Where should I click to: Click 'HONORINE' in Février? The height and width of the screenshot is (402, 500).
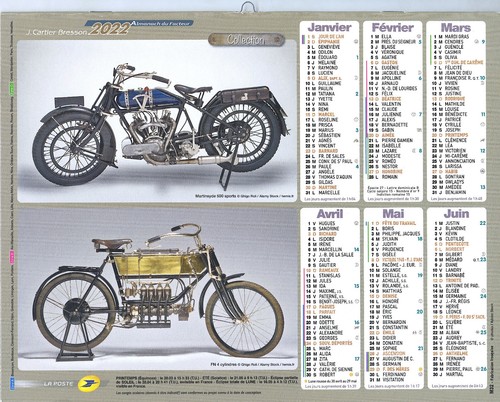pyautogui.click(x=392, y=172)
